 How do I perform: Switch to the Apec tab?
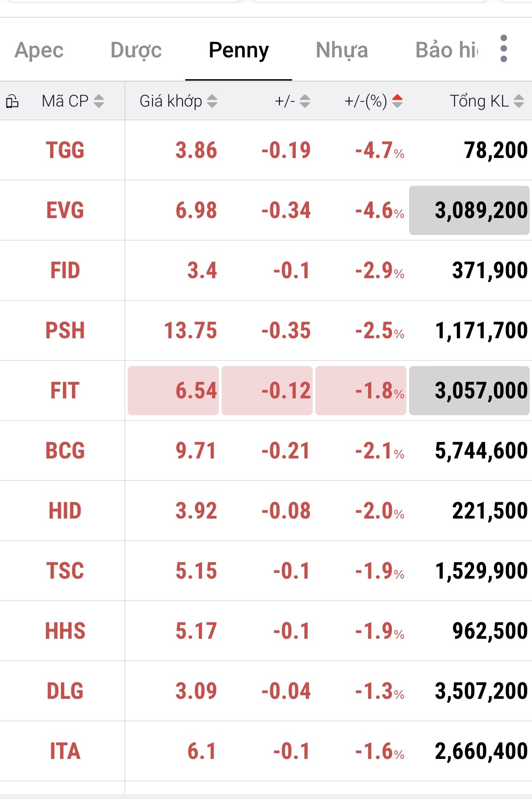tap(39, 50)
